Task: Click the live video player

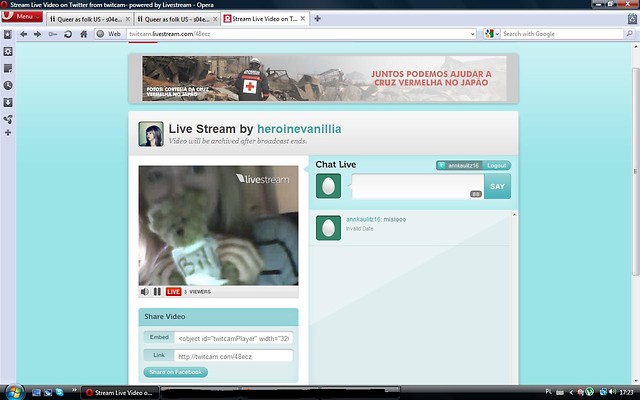Action: click(x=218, y=225)
